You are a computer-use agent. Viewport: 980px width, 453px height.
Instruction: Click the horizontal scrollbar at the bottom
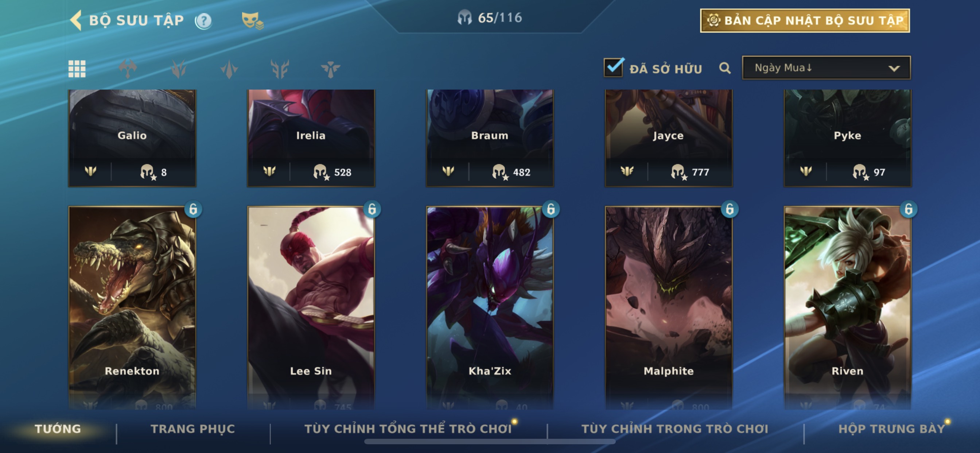click(x=490, y=442)
